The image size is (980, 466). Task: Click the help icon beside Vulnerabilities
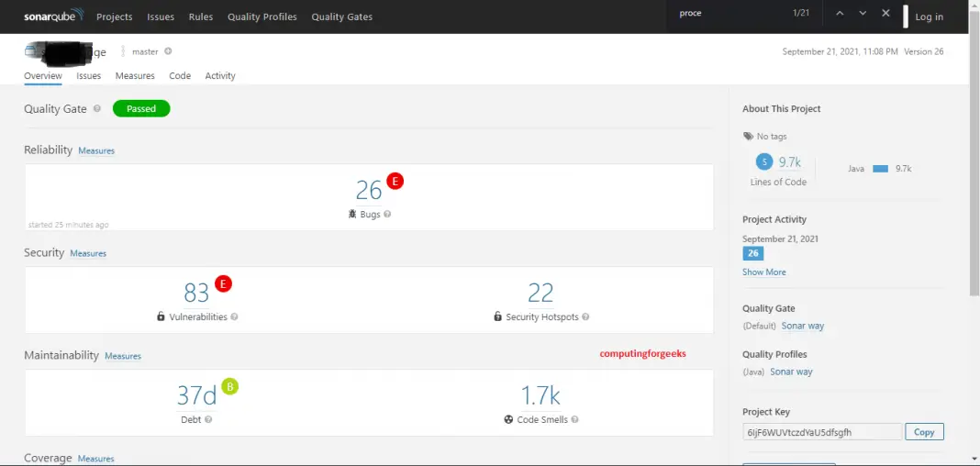pyautogui.click(x=234, y=316)
